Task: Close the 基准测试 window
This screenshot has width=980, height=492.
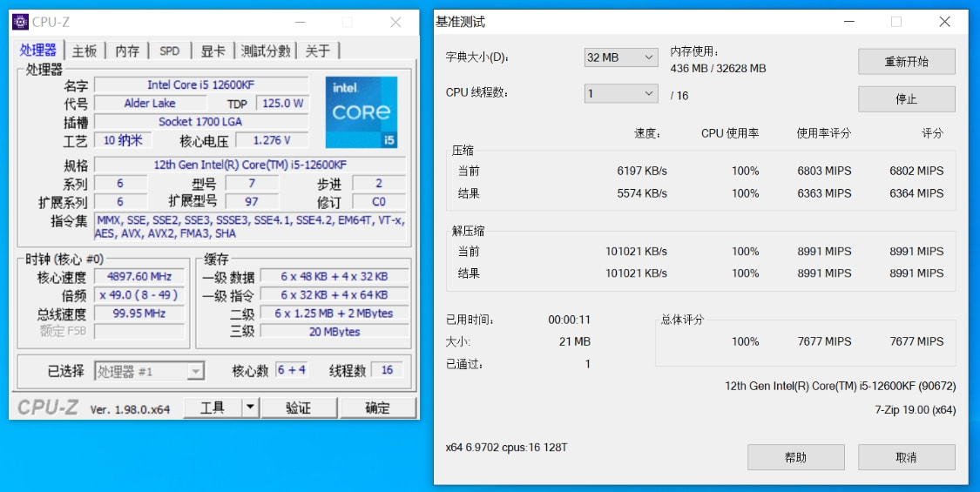Action: click(944, 22)
